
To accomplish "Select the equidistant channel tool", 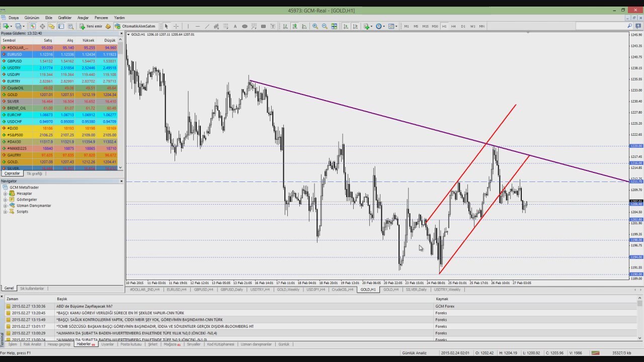I will pyautogui.click(x=216, y=26).
